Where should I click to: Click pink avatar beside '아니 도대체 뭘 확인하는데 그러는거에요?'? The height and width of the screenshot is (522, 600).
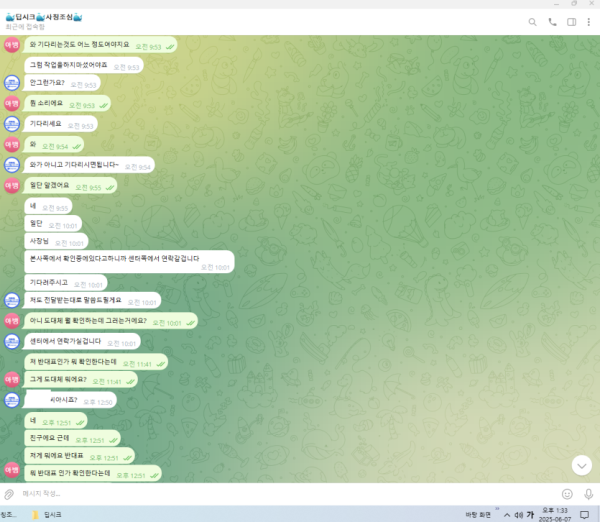(x=12, y=321)
